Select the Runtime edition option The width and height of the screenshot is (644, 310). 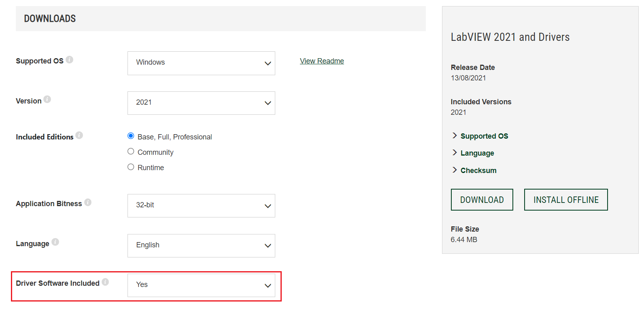tap(131, 167)
